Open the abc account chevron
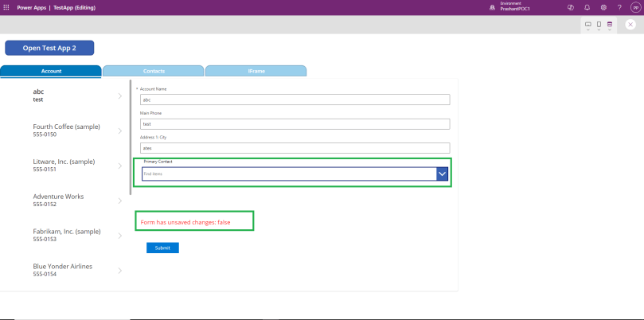The height and width of the screenshot is (320, 644). click(x=119, y=96)
